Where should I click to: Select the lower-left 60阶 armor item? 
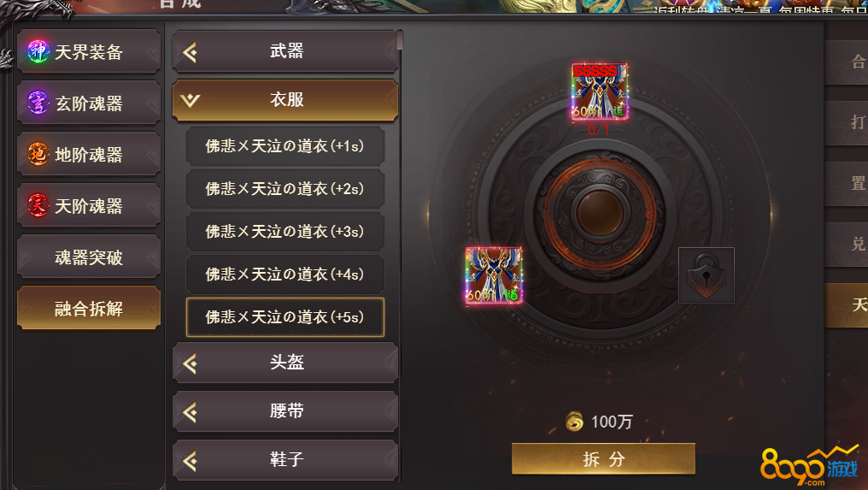click(494, 275)
